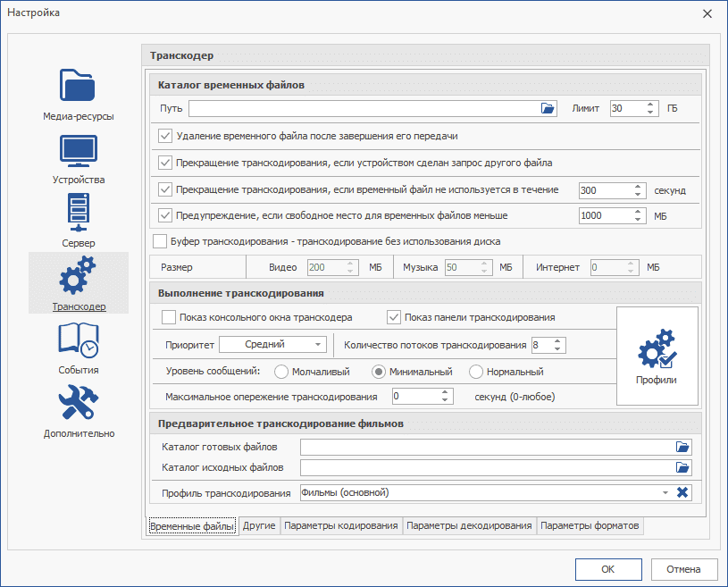Open the Сервер settings section
Image resolution: width=728 pixels, height=587 pixels.
tap(78, 221)
